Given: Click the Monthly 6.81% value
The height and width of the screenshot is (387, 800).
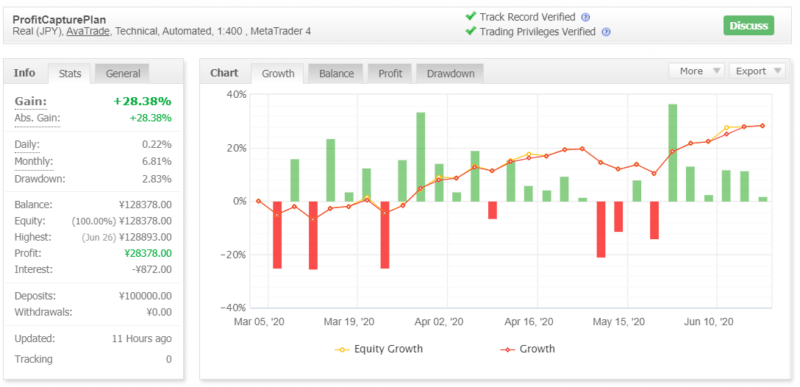Looking at the screenshot, I should pos(157,162).
